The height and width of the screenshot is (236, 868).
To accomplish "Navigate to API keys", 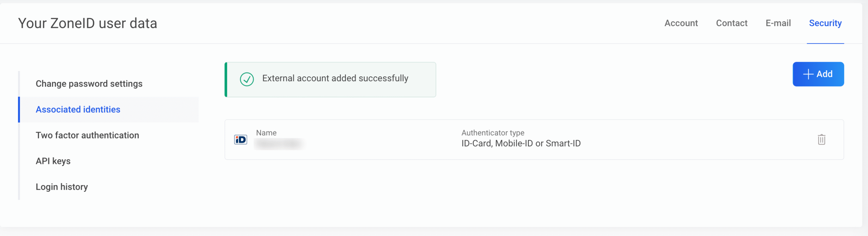I will pos(53,161).
